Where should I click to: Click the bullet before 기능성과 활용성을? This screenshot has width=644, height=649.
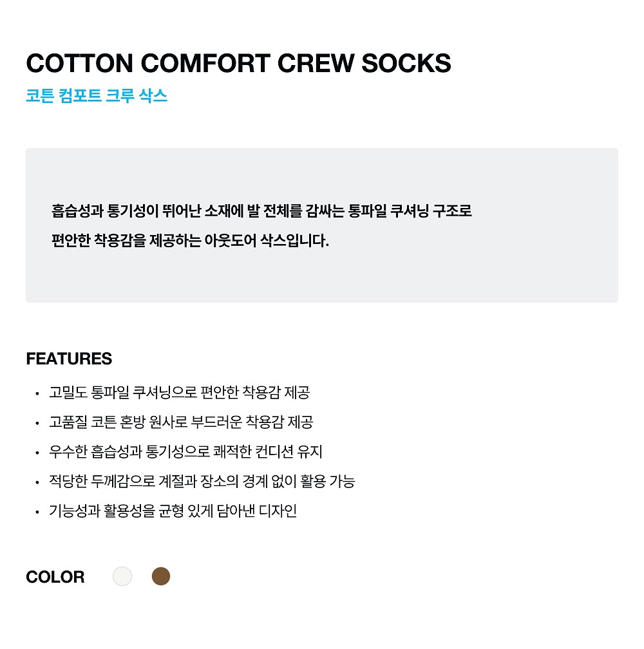[37, 513]
